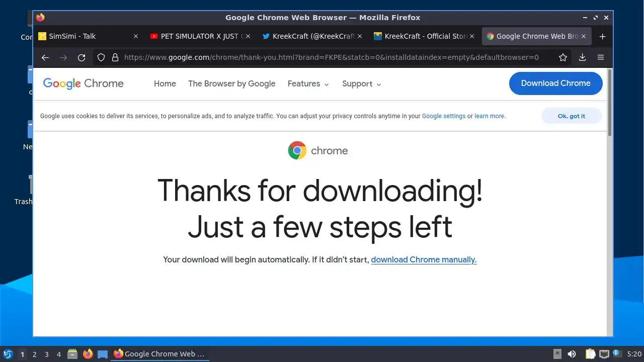Open The Browser by Google link
This screenshot has height=362, width=644.
coord(232,84)
